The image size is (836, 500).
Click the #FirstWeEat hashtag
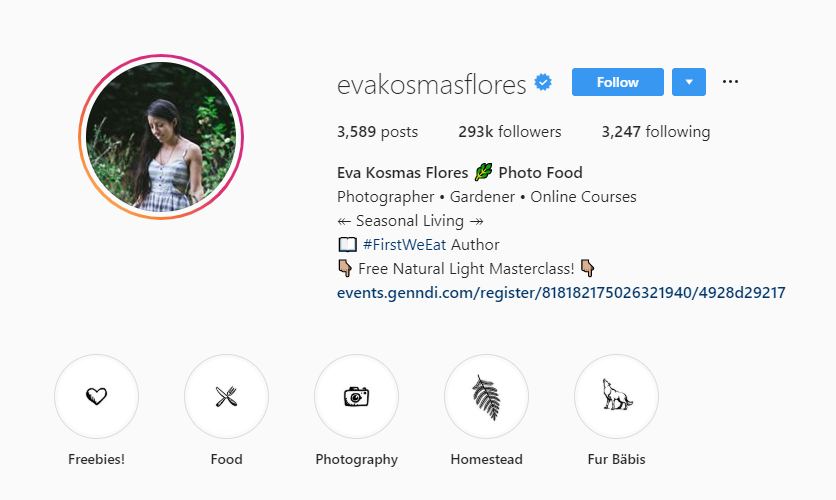pos(404,245)
